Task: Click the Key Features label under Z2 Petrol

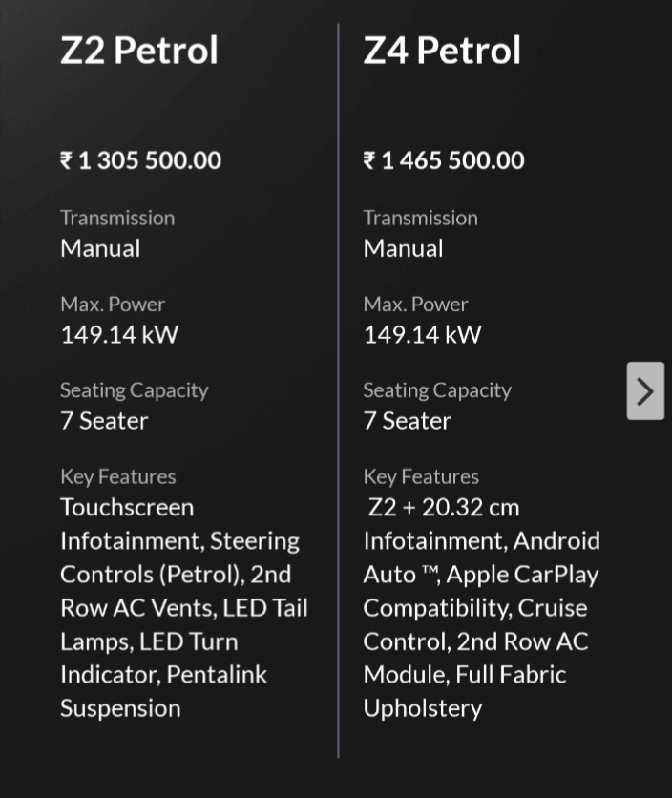Action: point(117,476)
